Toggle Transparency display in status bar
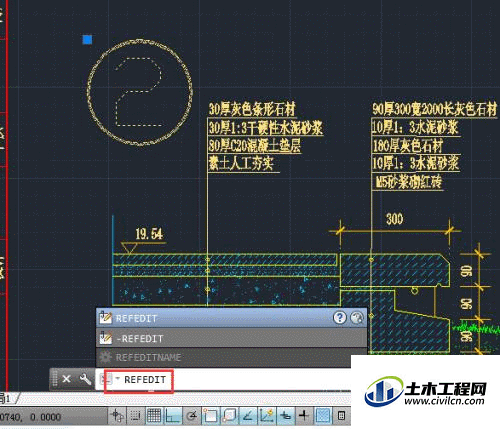 (x=323, y=416)
